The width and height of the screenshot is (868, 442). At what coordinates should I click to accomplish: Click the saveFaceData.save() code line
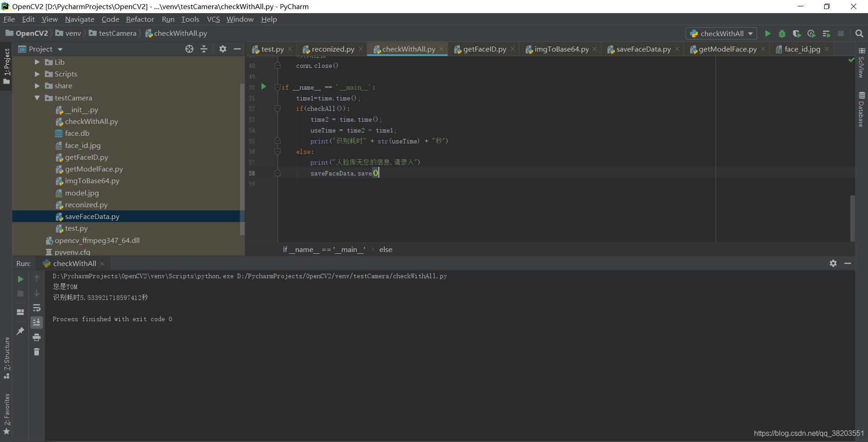point(344,173)
